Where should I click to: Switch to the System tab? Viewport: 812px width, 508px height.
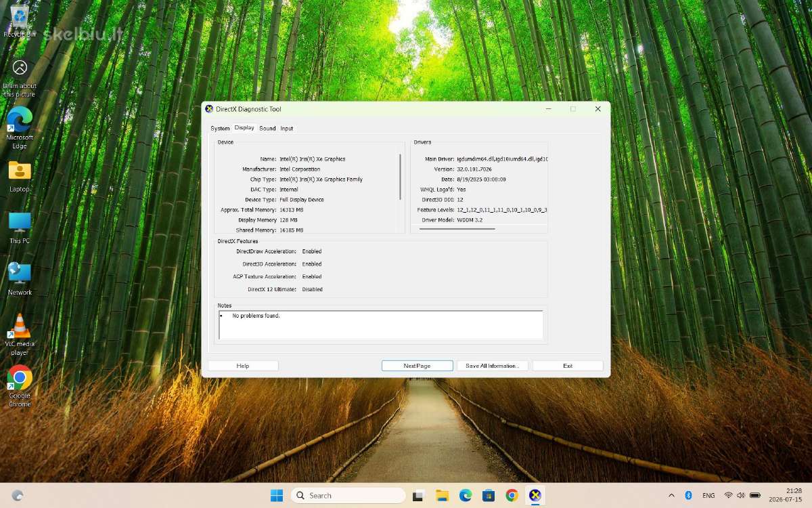(220, 128)
